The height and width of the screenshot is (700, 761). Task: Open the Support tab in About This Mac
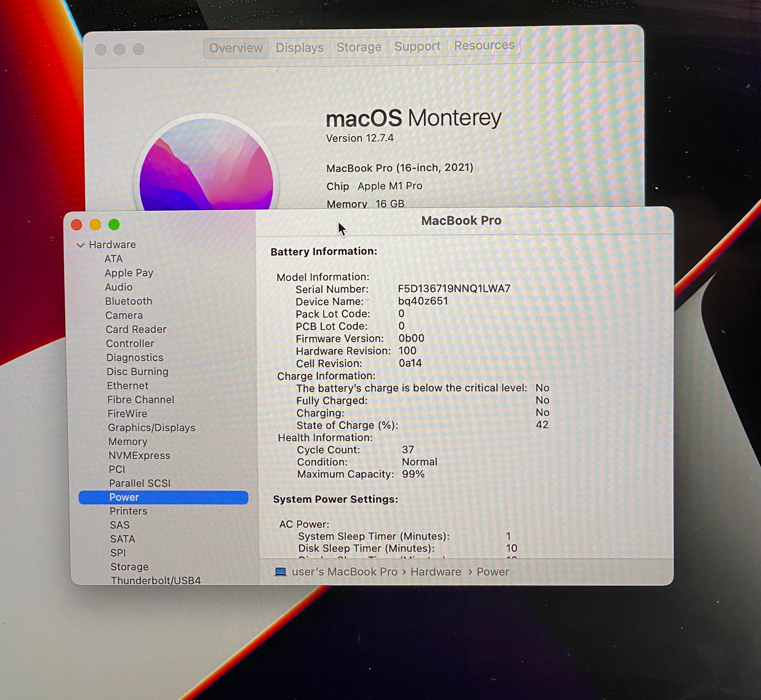coord(418,46)
